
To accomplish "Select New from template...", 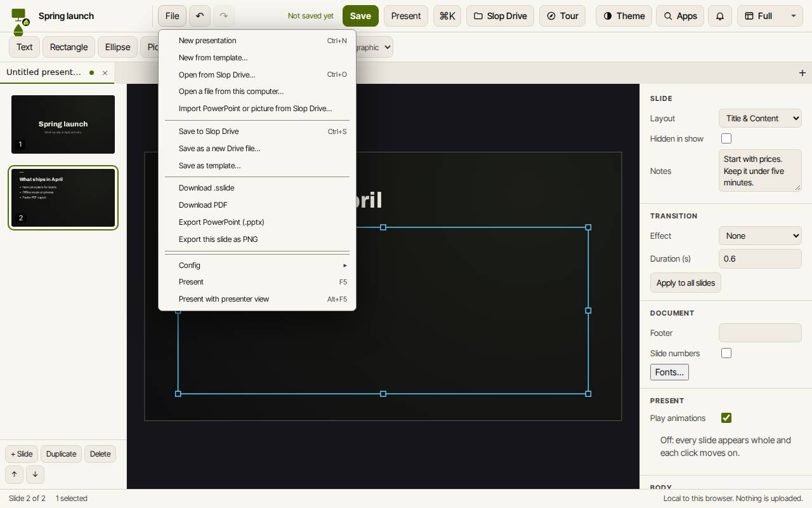I will point(257,58).
